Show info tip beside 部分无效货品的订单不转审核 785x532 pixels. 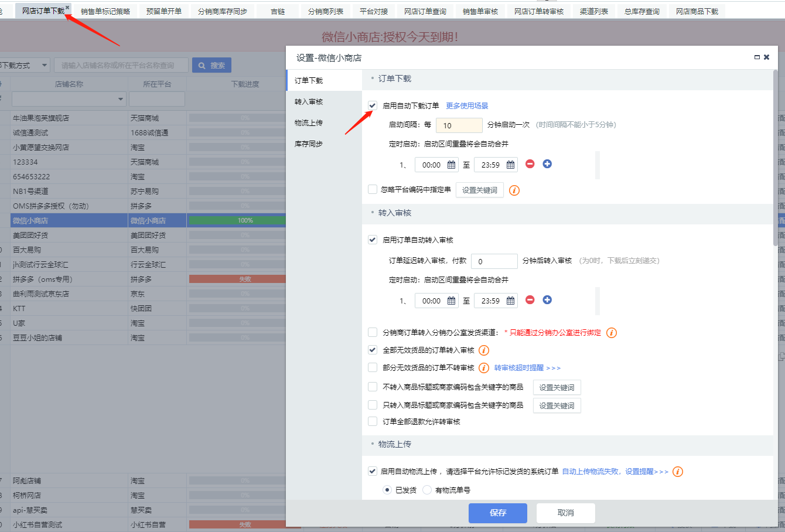click(484, 368)
